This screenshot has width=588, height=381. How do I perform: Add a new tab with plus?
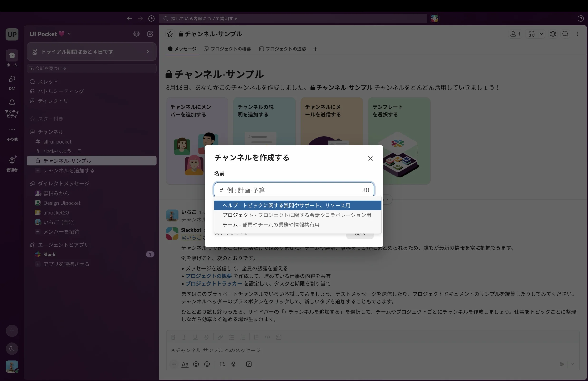(315, 49)
